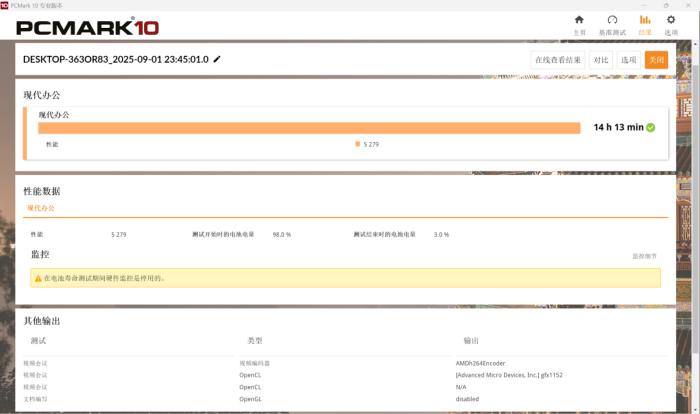Click the orange 关闭 button
700x414 pixels.
(656, 60)
